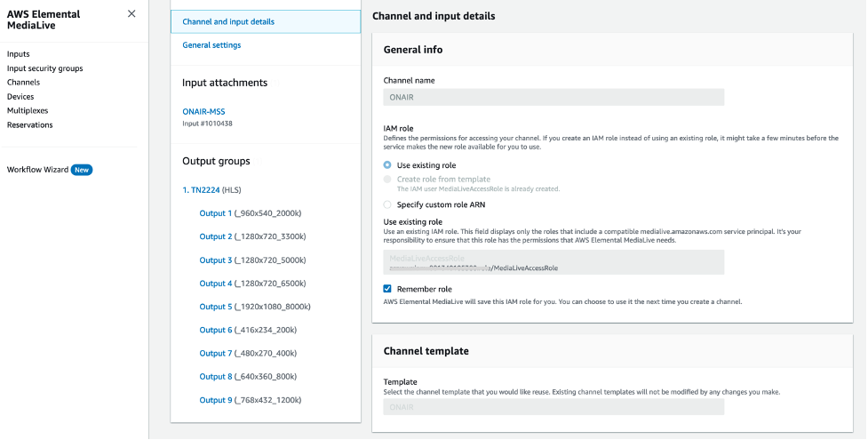868x440 pixels.
Task: Select Output 1 (_960x540_2000k)
Action: [251, 213]
